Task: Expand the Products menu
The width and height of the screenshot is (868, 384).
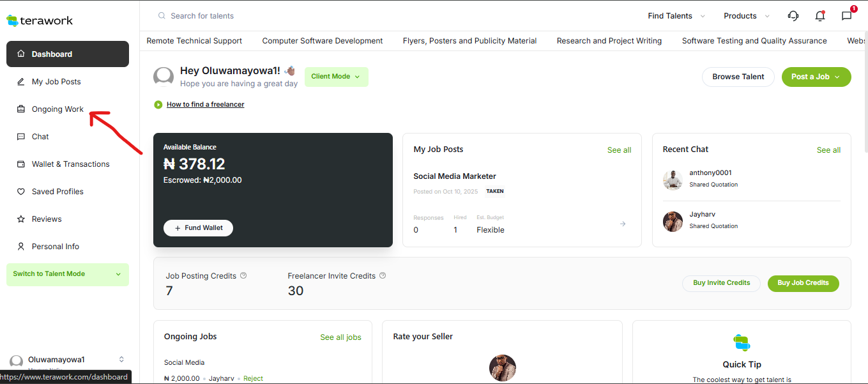Action: [x=746, y=16]
